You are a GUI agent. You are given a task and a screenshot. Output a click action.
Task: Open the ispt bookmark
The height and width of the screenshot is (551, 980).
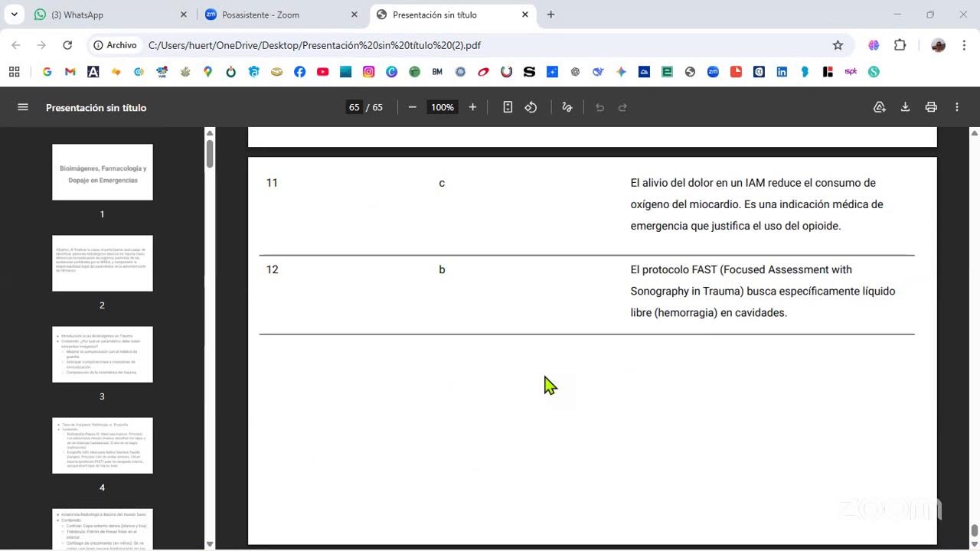[851, 72]
